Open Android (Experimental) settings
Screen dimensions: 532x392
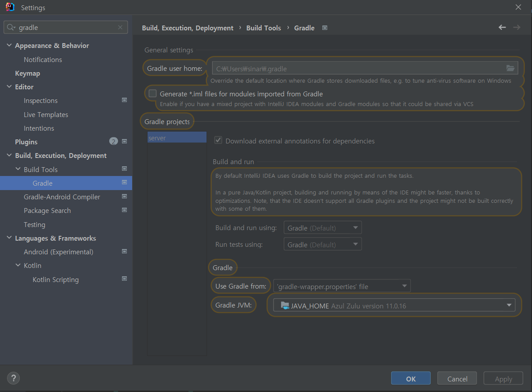(59, 252)
